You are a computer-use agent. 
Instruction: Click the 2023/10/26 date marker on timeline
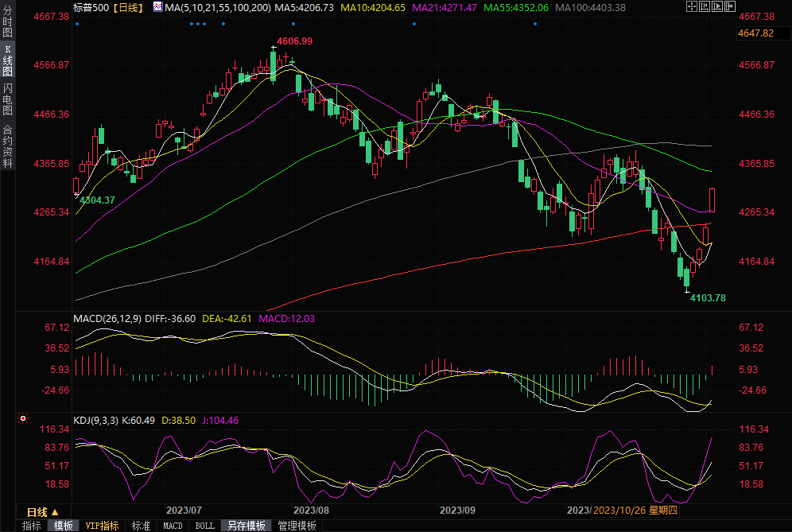tap(619, 511)
